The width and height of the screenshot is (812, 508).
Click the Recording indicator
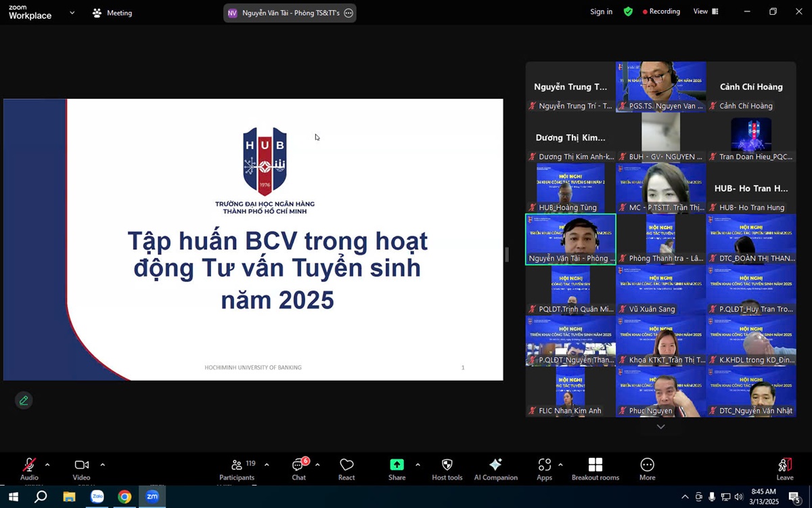[661, 12]
